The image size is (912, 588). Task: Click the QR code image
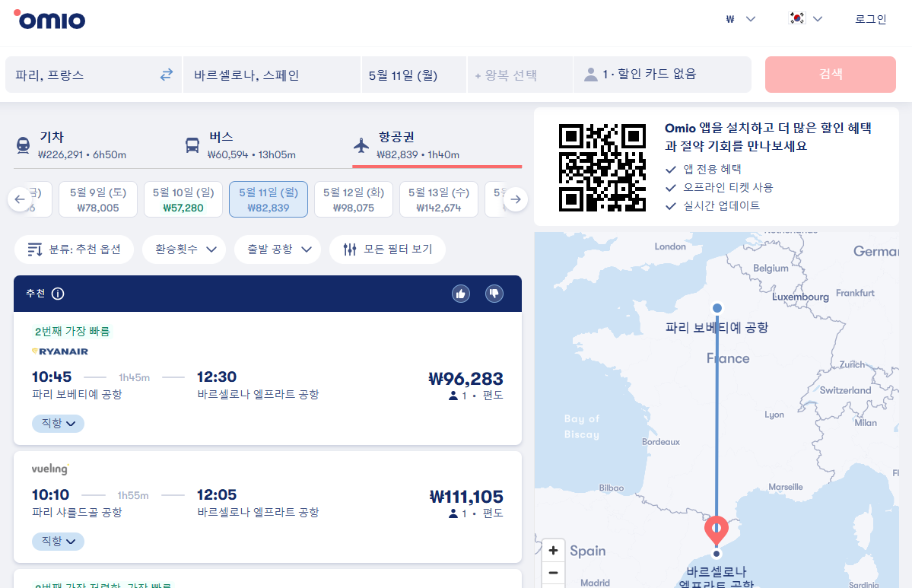(x=602, y=167)
